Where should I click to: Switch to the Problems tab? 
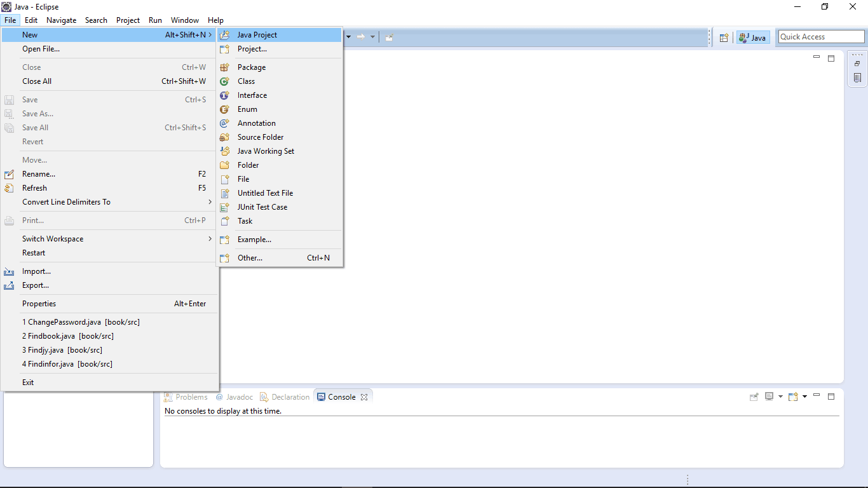pos(186,397)
